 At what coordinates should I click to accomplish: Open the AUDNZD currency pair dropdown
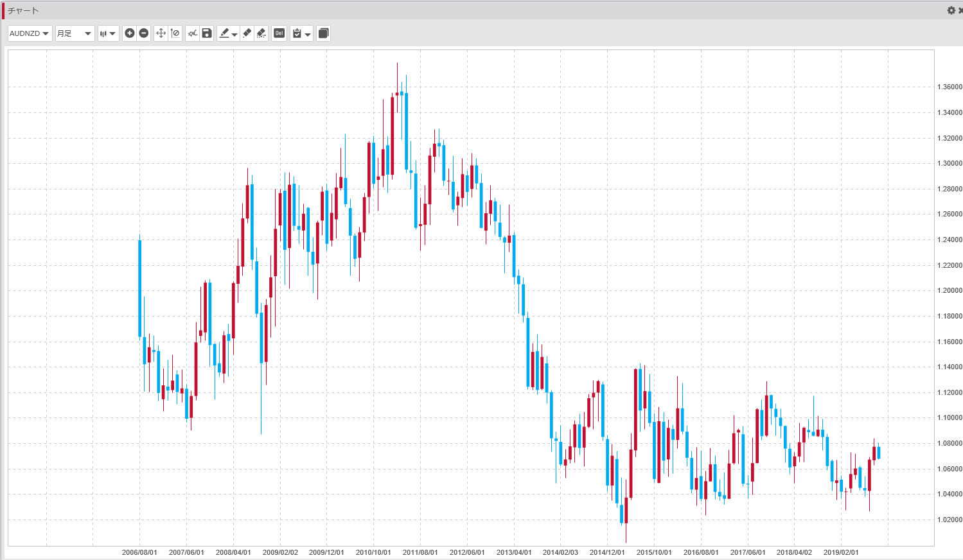[30, 33]
